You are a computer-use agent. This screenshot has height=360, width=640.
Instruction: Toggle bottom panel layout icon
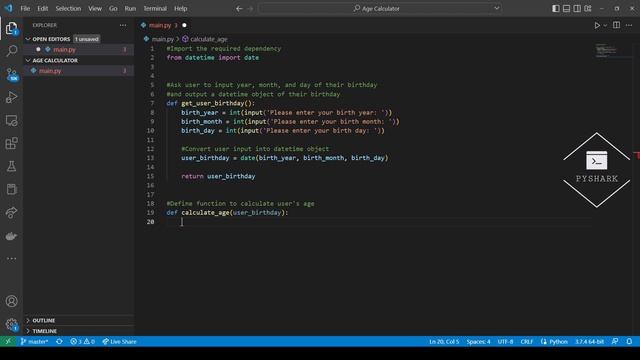coord(566,8)
